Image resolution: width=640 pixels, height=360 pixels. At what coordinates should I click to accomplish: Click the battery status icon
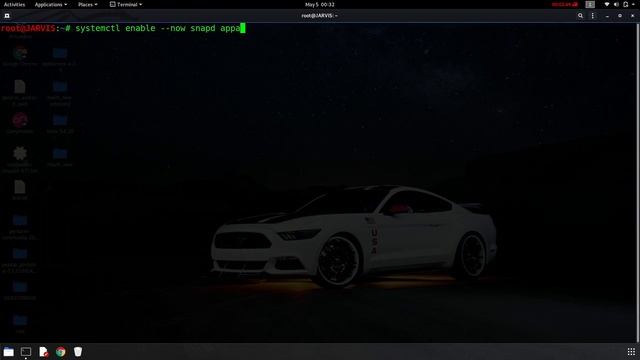(x=626, y=4)
